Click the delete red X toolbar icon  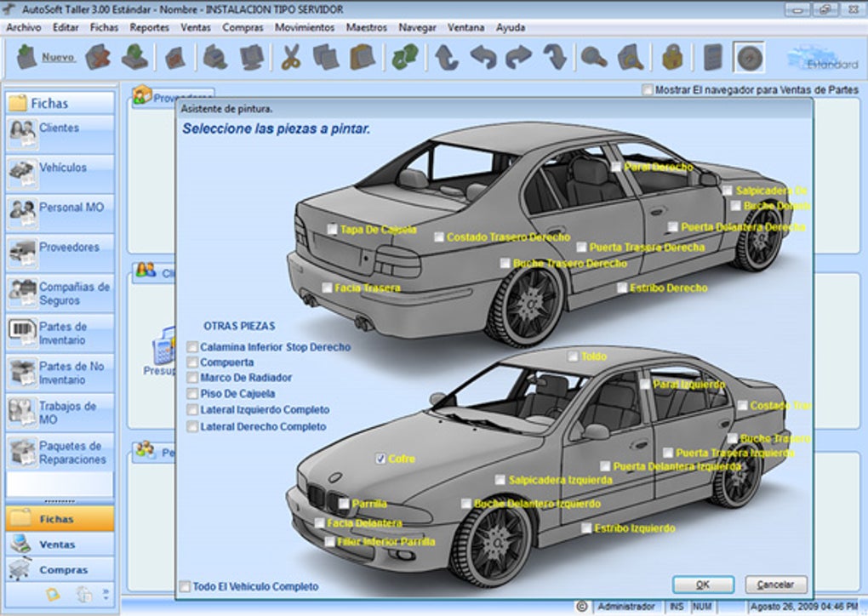coord(98,57)
